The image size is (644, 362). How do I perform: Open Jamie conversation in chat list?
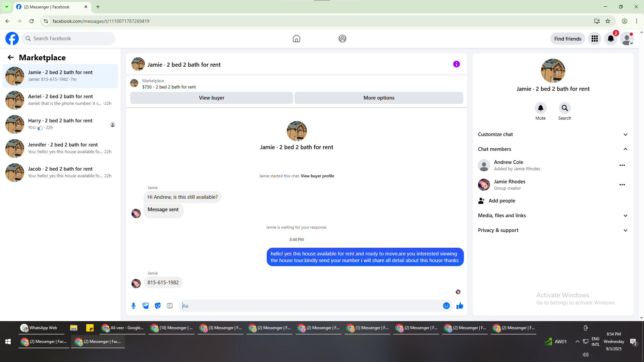(x=60, y=76)
